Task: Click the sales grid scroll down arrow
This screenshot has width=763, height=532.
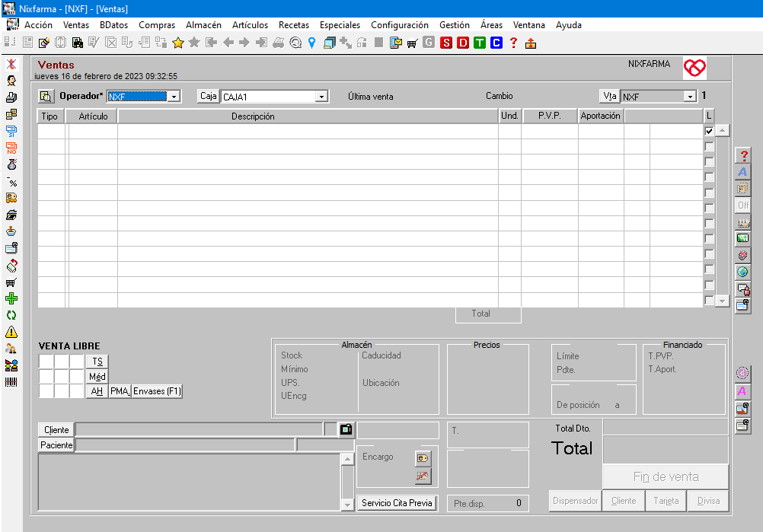Action: pos(722,301)
